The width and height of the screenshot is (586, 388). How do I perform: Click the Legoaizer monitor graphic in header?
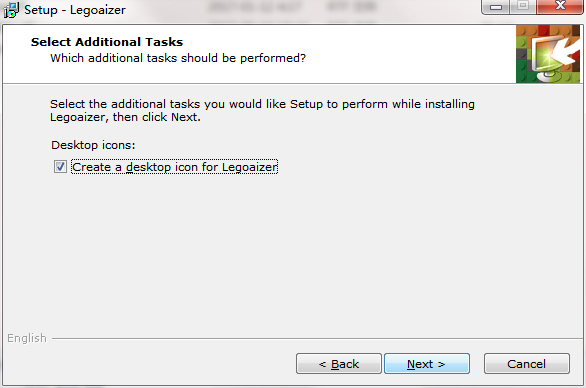(543, 56)
